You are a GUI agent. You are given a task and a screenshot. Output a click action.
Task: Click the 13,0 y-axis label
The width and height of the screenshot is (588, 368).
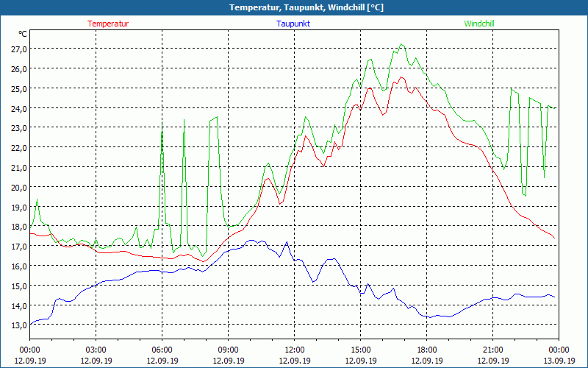(19, 325)
